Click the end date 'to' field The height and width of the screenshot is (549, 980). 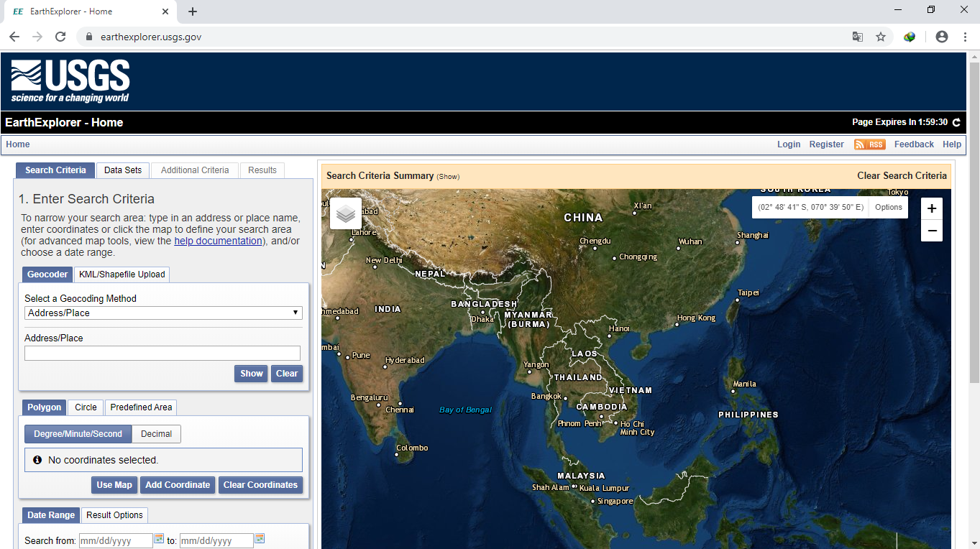[216, 540]
